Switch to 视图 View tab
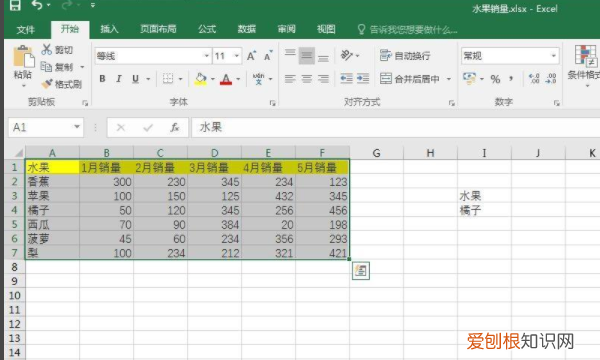This screenshot has height=360, width=600. [326, 29]
